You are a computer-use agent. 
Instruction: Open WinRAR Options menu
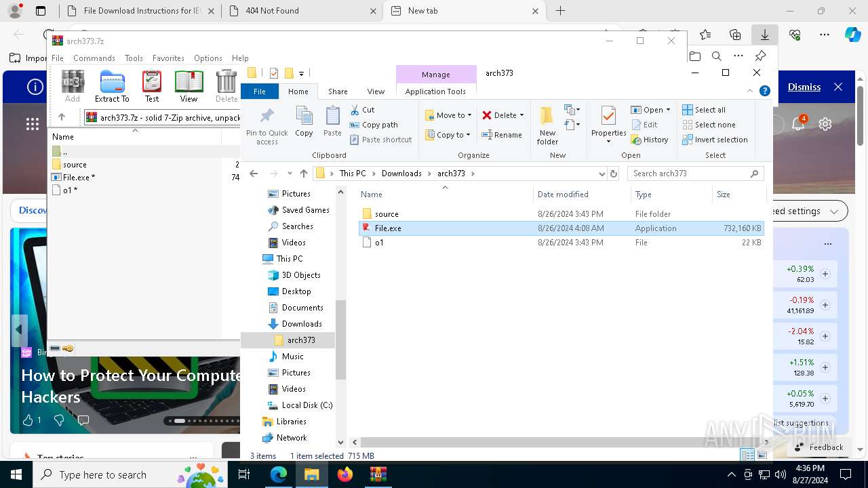coord(208,58)
